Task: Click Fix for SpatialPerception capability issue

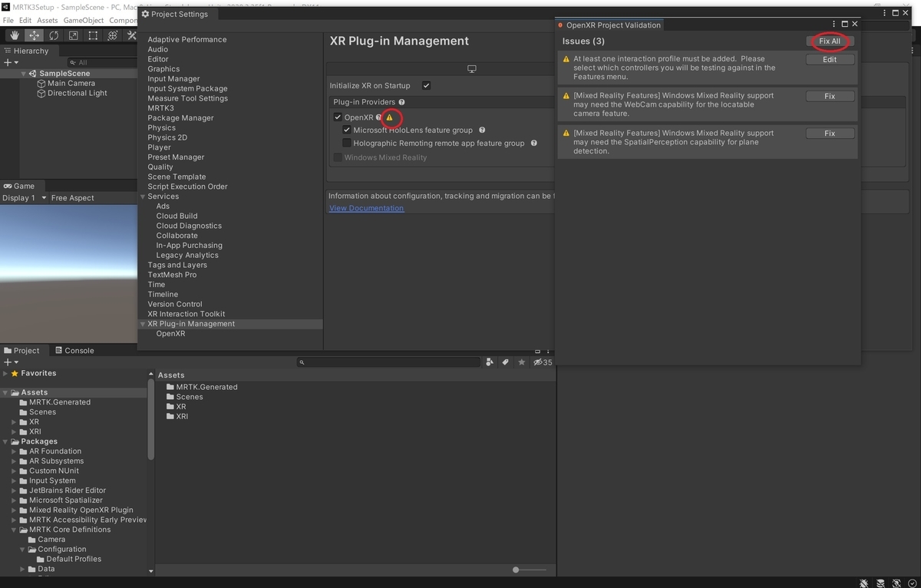Action: pos(830,134)
